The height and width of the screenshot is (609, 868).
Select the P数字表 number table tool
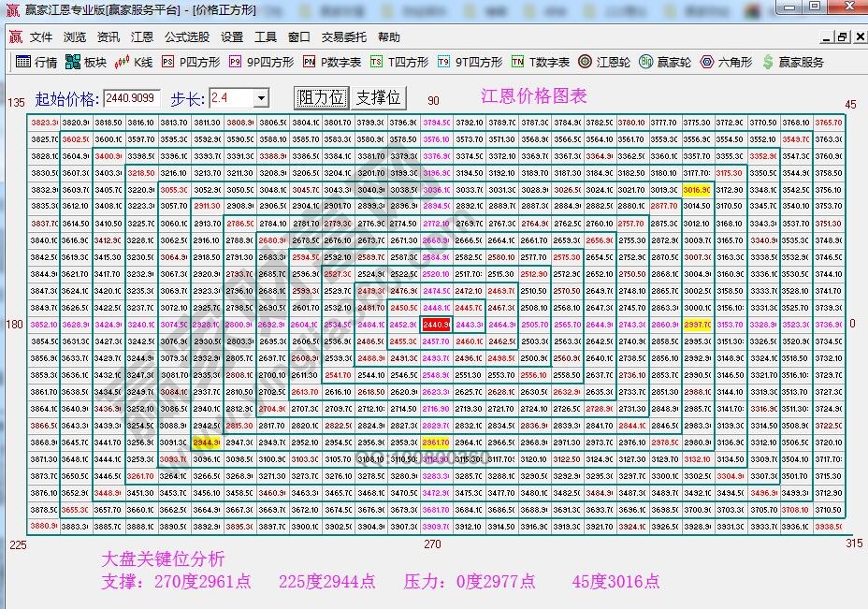click(329, 64)
